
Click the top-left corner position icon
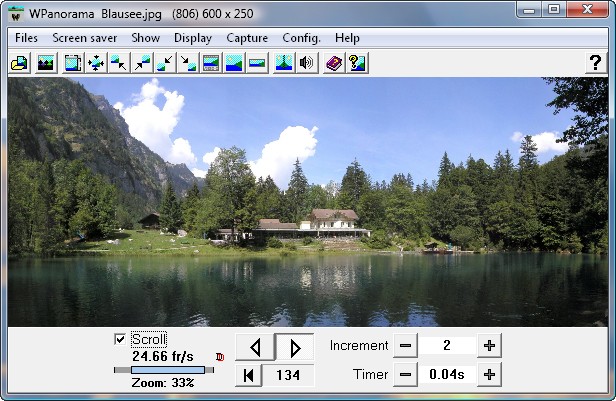[x=119, y=63]
